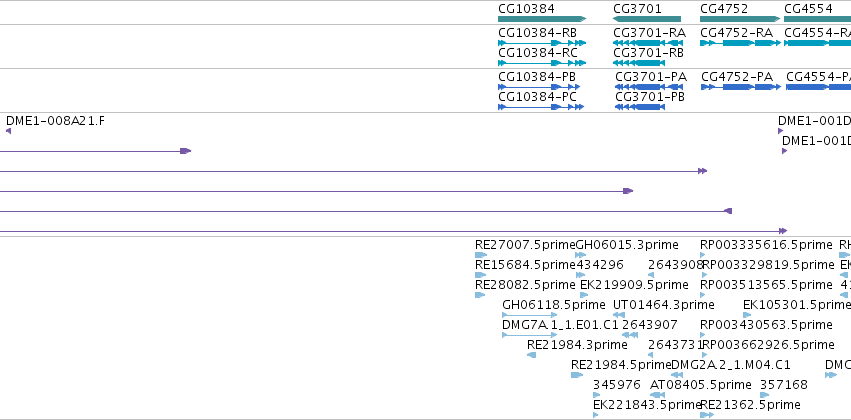The image size is (851, 420).
Task: Click RE21984.3prime EST arrow
Action: [x=531, y=355]
